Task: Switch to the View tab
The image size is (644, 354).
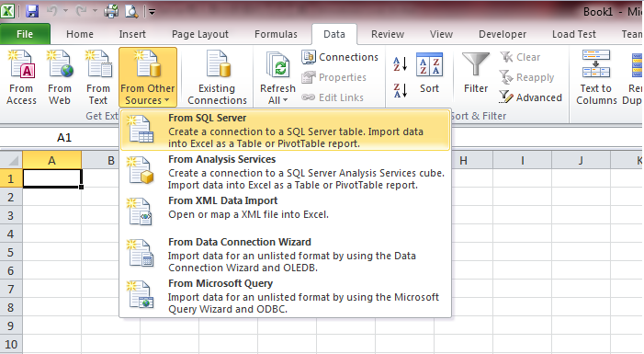Action: pyautogui.click(x=442, y=34)
